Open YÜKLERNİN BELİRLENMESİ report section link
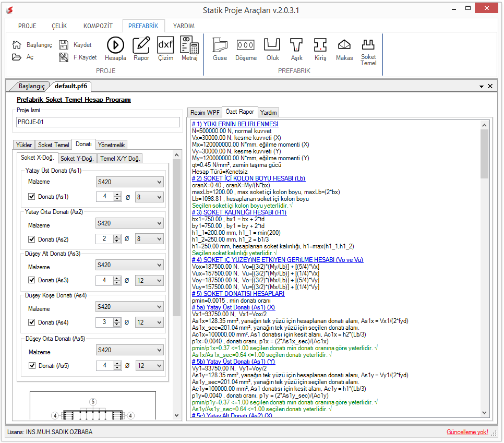The width and height of the screenshot is (504, 443). (x=235, y=124)
